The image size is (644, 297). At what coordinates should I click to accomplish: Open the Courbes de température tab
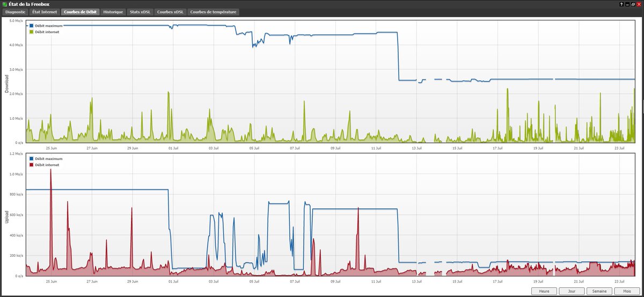coord(213,12)
